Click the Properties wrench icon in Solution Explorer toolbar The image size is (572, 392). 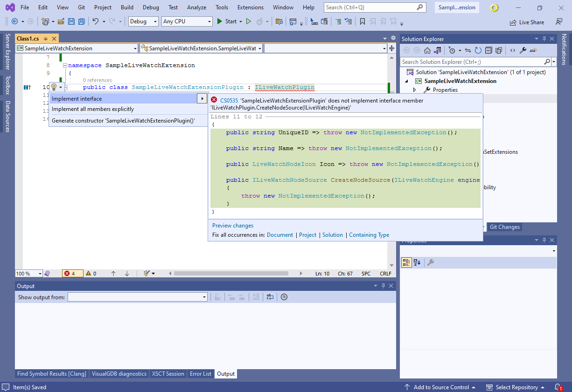pos(523,50)
